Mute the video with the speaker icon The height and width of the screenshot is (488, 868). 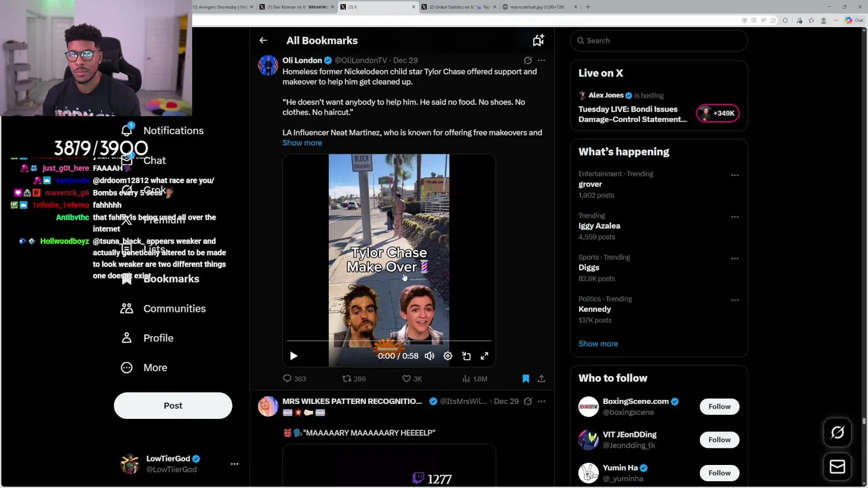tap(429, 356)
